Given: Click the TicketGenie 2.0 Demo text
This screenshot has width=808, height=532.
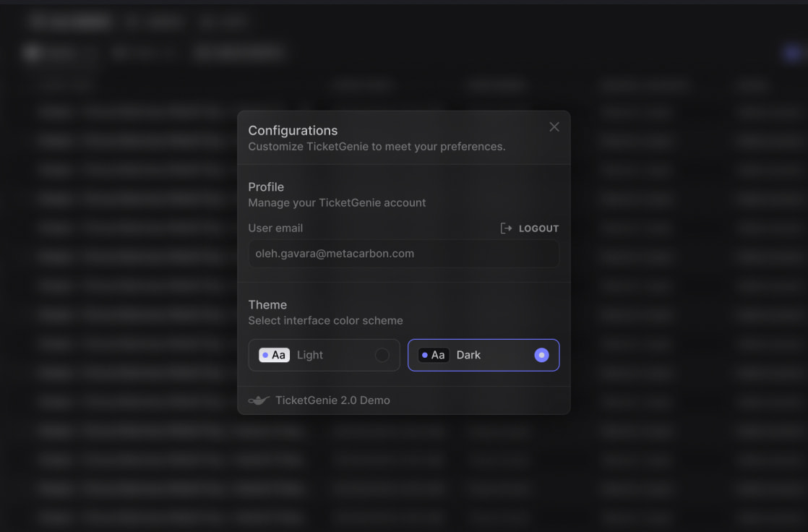Looking at the screenshot, I should 332,400.
